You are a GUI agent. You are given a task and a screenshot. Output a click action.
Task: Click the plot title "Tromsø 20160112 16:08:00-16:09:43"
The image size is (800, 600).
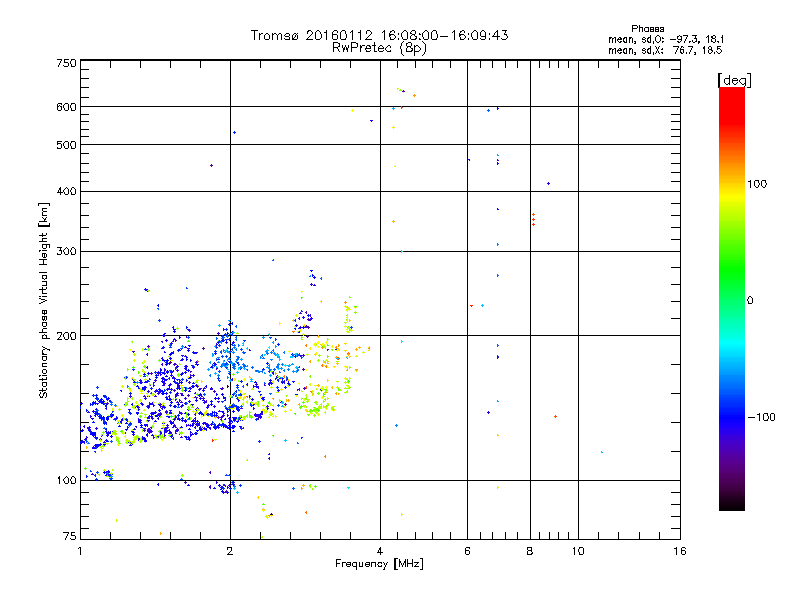pos(379,35)
